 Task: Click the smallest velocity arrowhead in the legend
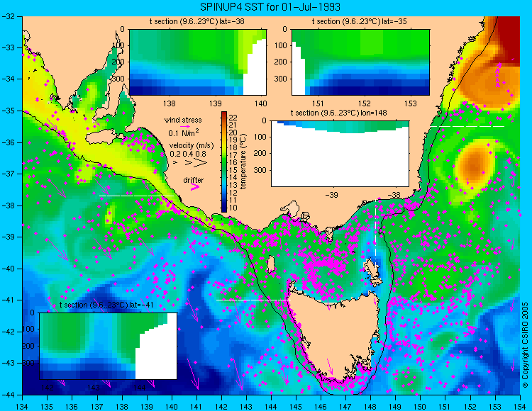pos(176,163)
